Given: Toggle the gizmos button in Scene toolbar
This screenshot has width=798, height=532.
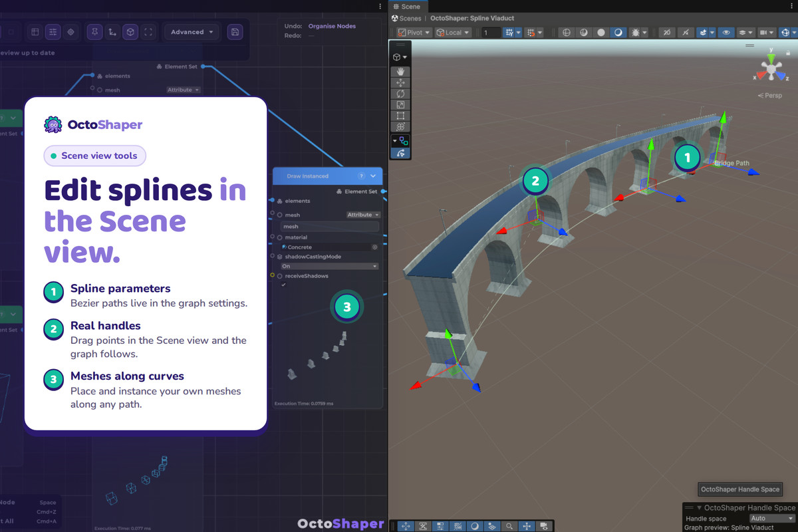Looking at the screenshot, I should click(785, 32).
